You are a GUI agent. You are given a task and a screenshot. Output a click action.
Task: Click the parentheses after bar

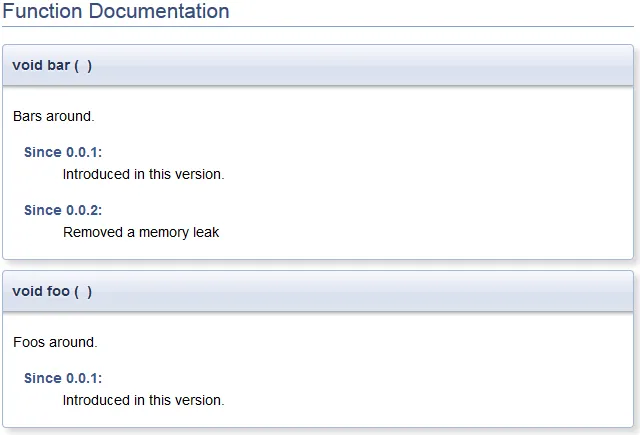[x=83, y=66]
